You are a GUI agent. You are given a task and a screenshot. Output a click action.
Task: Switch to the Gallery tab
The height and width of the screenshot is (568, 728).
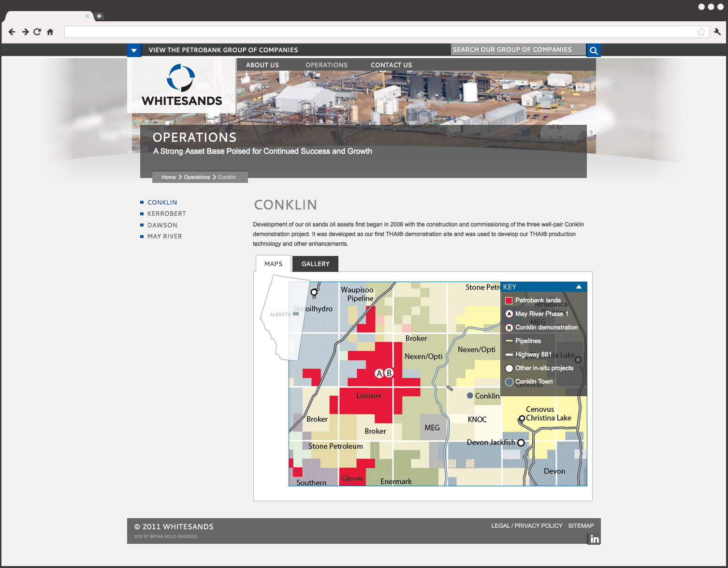pyautogui.click(x=315, y=264)
